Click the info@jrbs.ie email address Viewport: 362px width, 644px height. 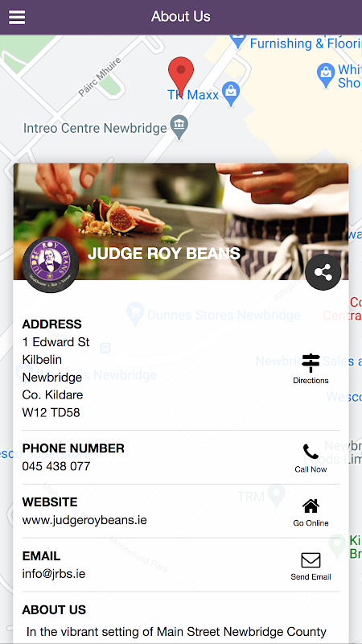coord(54,574)
